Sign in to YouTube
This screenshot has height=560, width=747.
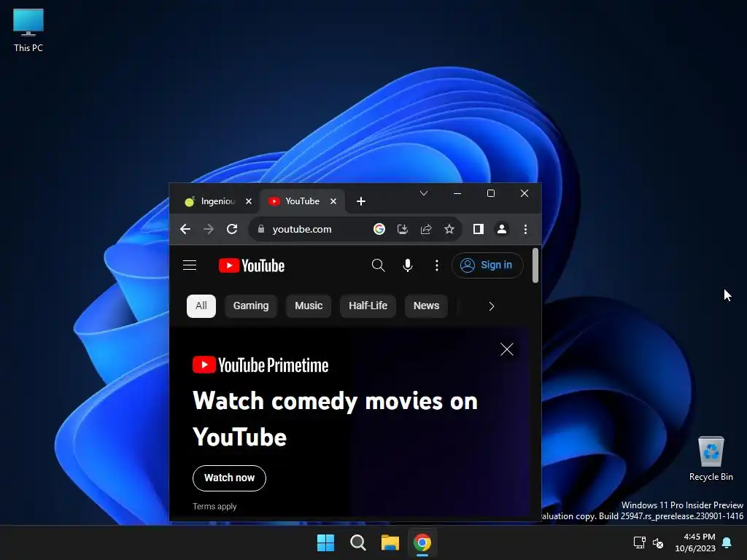[487, 265]
